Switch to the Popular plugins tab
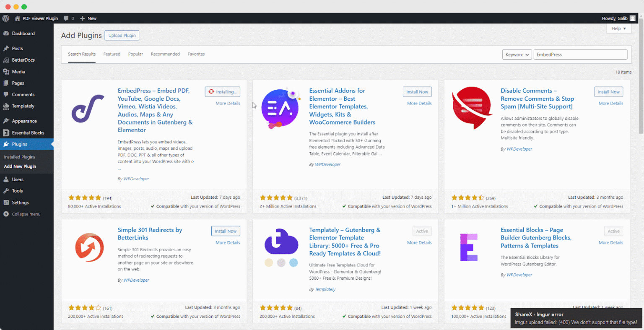This screenshot has height=330, width=644. coord(135,54)
